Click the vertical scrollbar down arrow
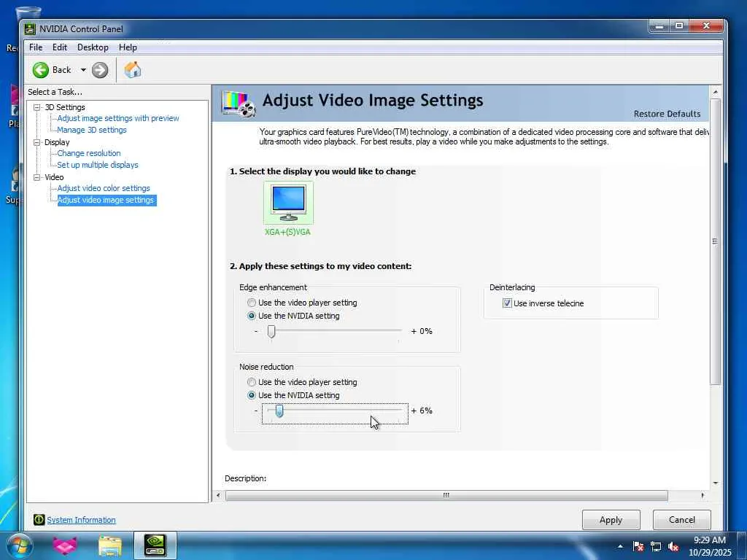This screenshot has height=560, width=747. pos(715,483)
